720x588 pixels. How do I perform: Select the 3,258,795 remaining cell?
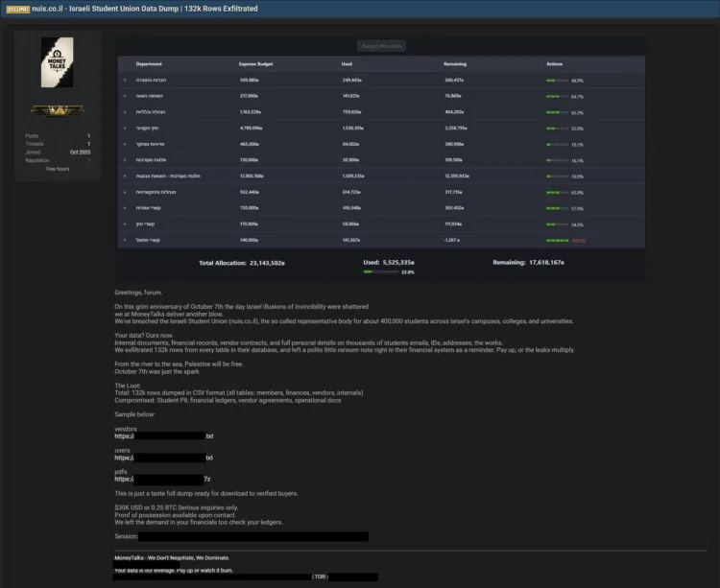455,129
